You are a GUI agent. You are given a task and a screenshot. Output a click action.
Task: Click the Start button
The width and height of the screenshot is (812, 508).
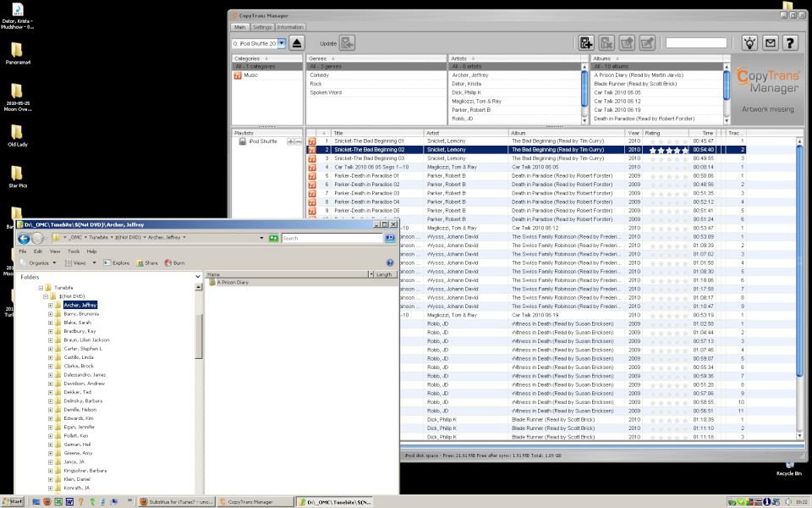(13, 502)
